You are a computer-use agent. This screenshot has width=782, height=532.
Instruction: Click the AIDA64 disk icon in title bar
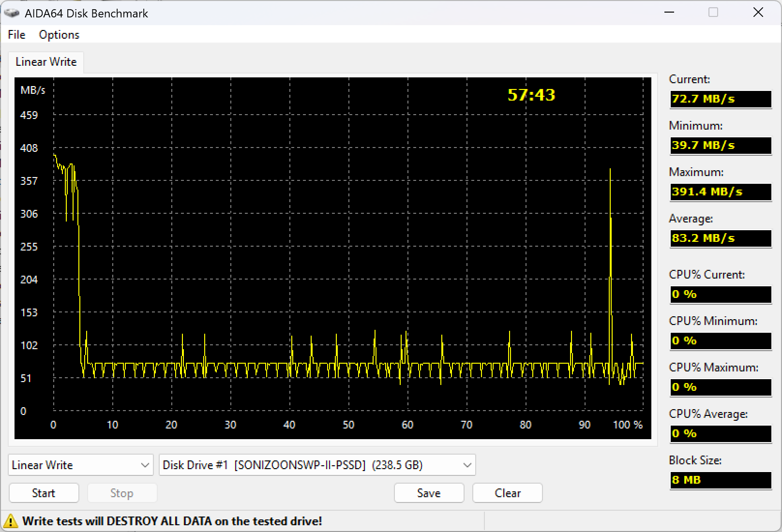click(12, 13)
